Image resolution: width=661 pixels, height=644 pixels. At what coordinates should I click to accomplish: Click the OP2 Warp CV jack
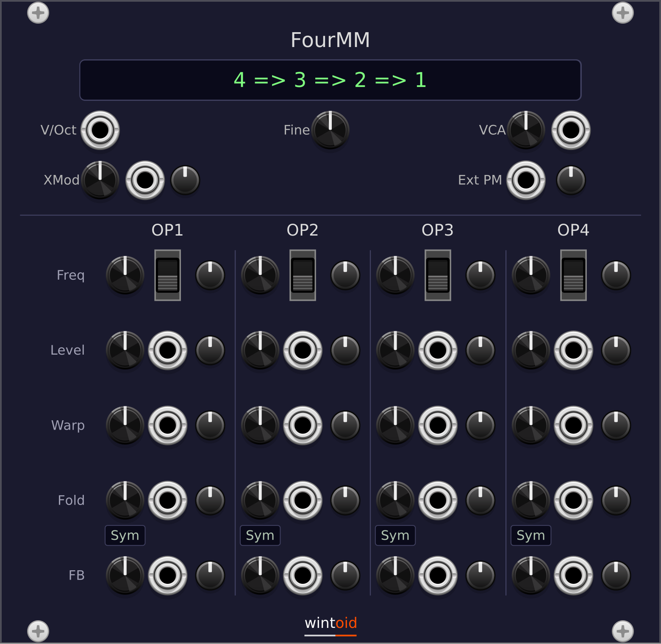tap(303, 425)
